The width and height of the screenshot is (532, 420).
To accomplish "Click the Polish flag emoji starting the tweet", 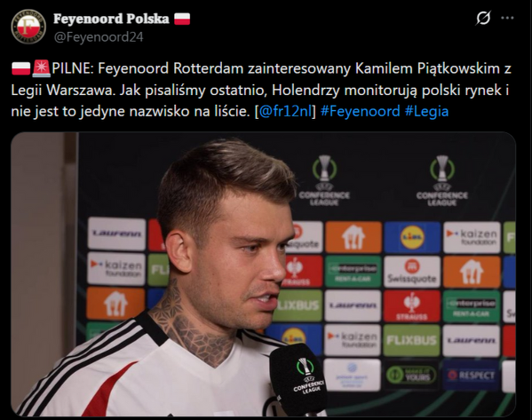I will click(21, 68).
